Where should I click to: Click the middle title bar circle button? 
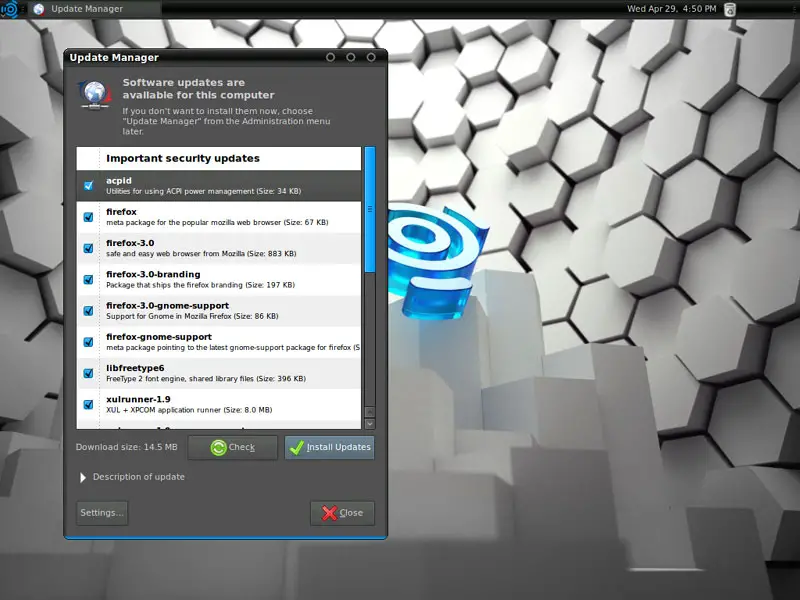tap(351, 57)
